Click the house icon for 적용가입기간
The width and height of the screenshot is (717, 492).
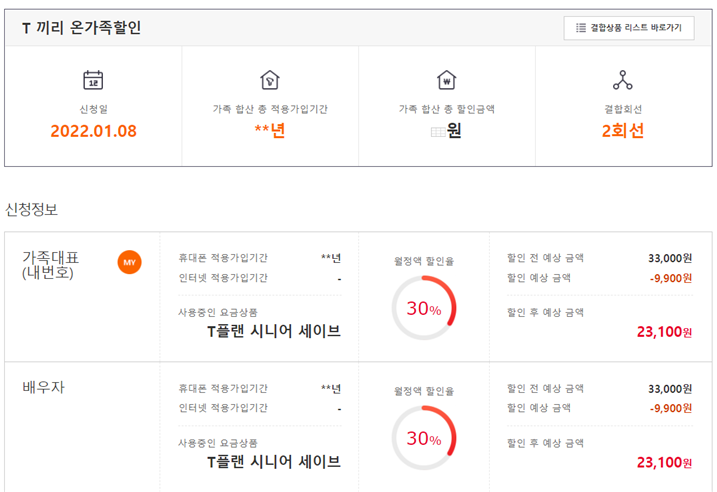click(x=269, y=80)
